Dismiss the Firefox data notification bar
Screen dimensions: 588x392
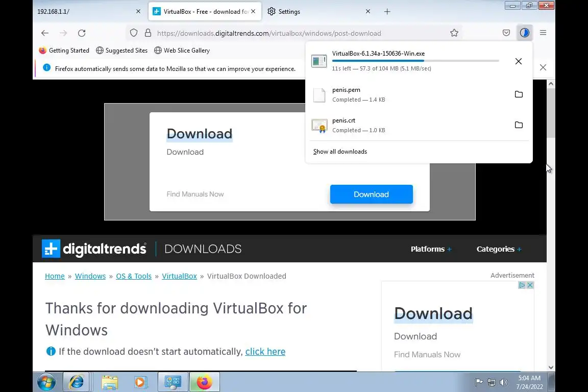tap(543, 67)
